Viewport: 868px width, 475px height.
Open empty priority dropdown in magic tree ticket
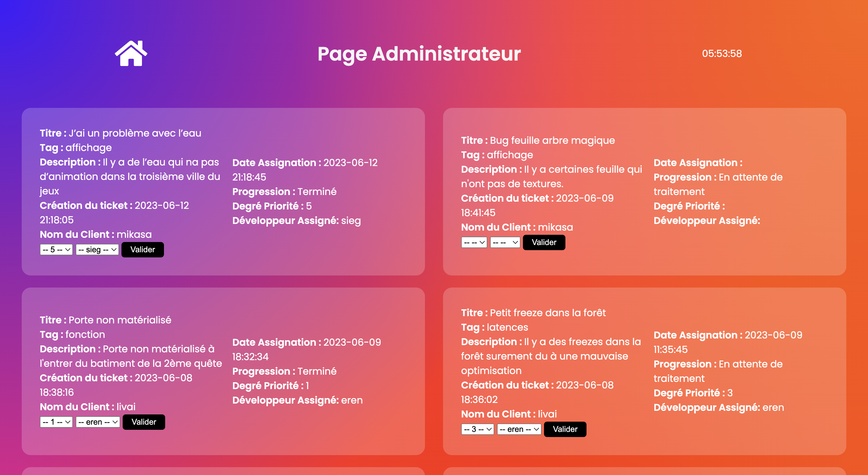pyautogui.click(x=474, y=242)
